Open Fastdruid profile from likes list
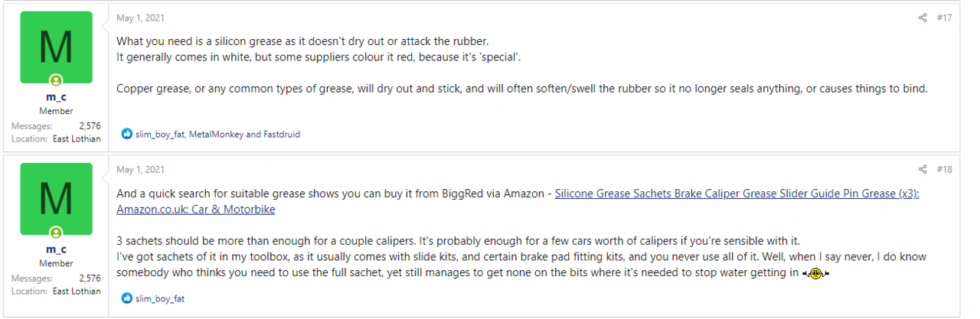The height and width of the screenshot is (319, 980). click(x=281, y=134)
